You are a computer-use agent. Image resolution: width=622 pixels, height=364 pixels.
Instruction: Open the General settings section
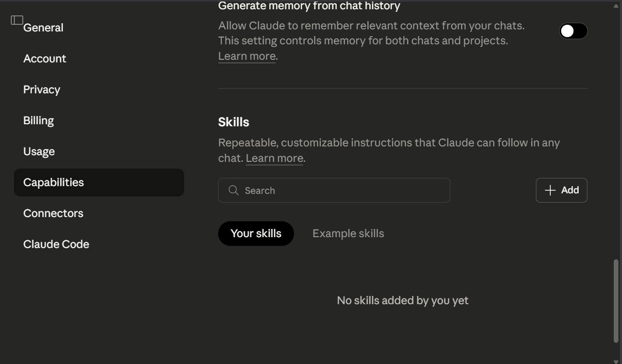point(43,27)
